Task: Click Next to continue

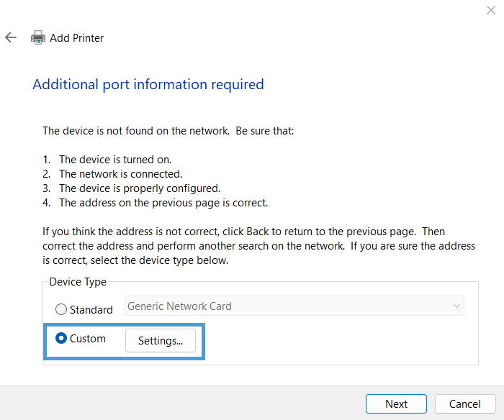Action: tap(396, 403)
